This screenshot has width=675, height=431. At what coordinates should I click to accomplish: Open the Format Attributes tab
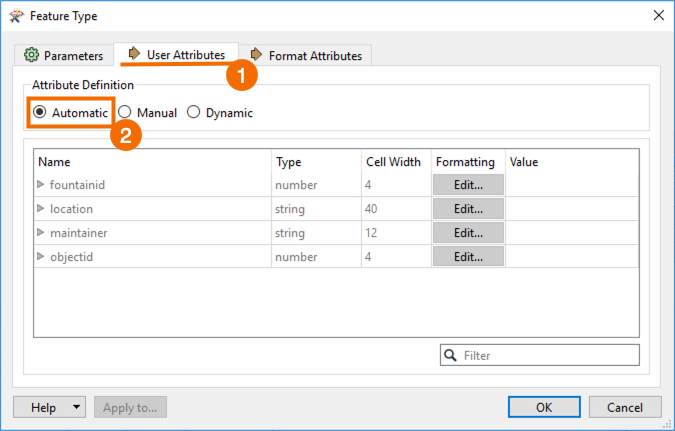[306, 56]
